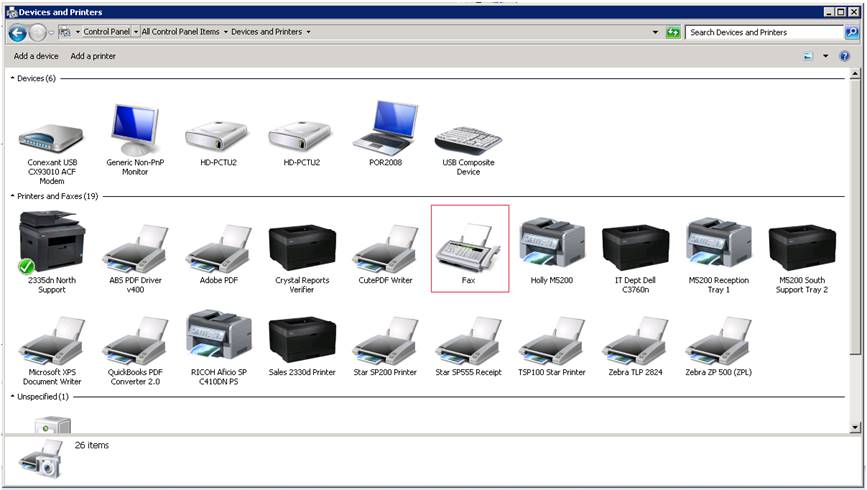
Task: Click the vertical scrollbar thumb
Action: (x=855, y=216)
